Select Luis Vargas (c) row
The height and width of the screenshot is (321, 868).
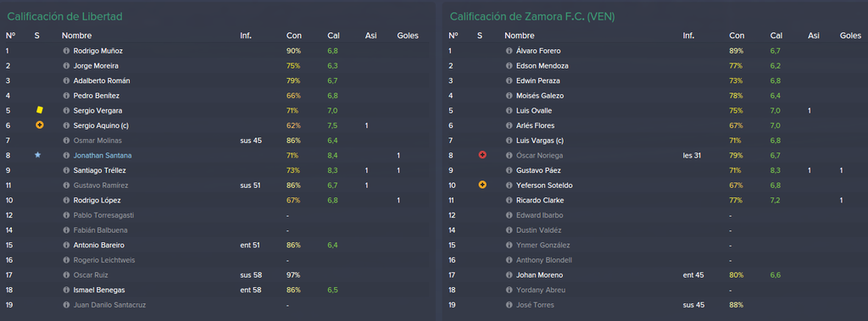[655, 141]
